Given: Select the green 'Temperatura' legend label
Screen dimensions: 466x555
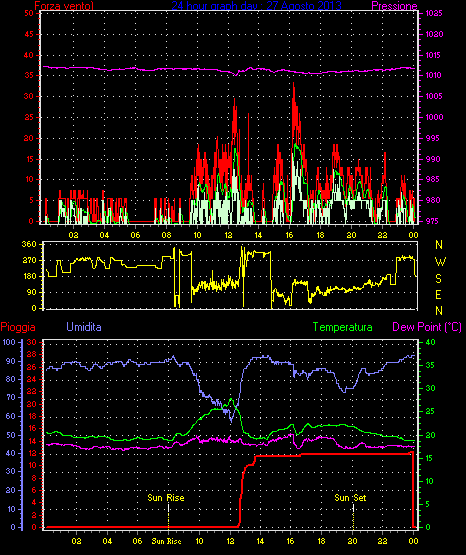Looking at the screenshot, I should (x=343, y=327).
